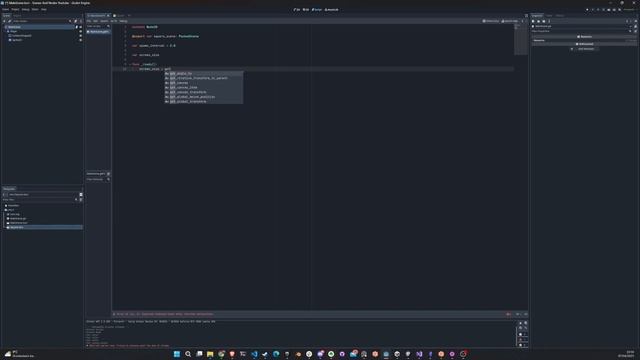640x360 pixels.
Task: Open script editor Search menu
Action: tap(104, 21)
